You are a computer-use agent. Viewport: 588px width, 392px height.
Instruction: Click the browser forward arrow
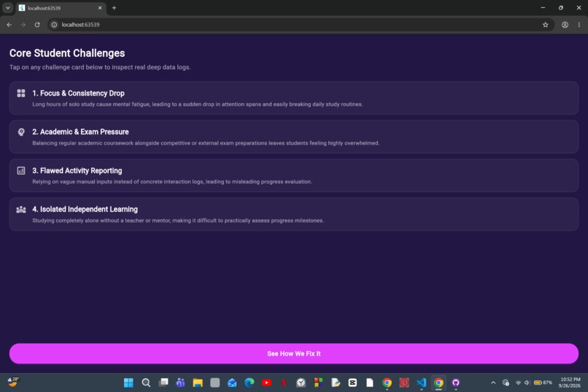click(23, 25)
